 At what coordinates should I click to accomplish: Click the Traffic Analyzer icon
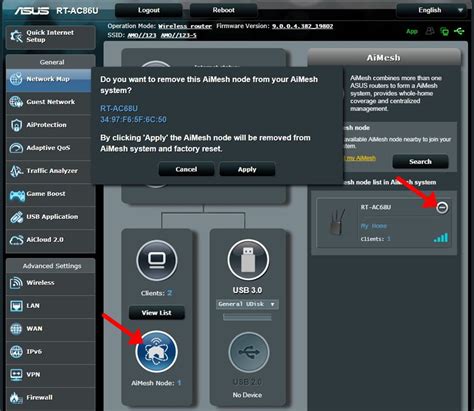point(16,171)
